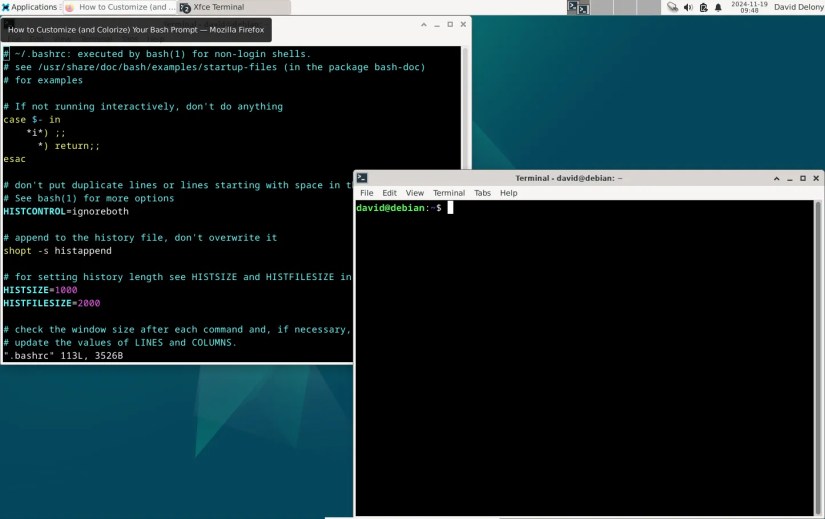Open the notifications bell icon

coord(718,7)
